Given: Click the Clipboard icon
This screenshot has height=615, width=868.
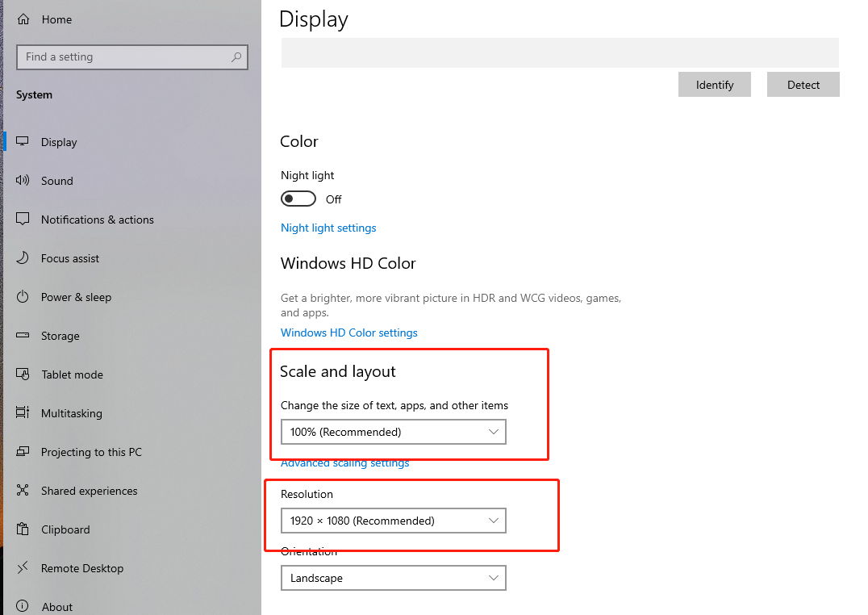Looking at the screenshot, I should 23,529.
